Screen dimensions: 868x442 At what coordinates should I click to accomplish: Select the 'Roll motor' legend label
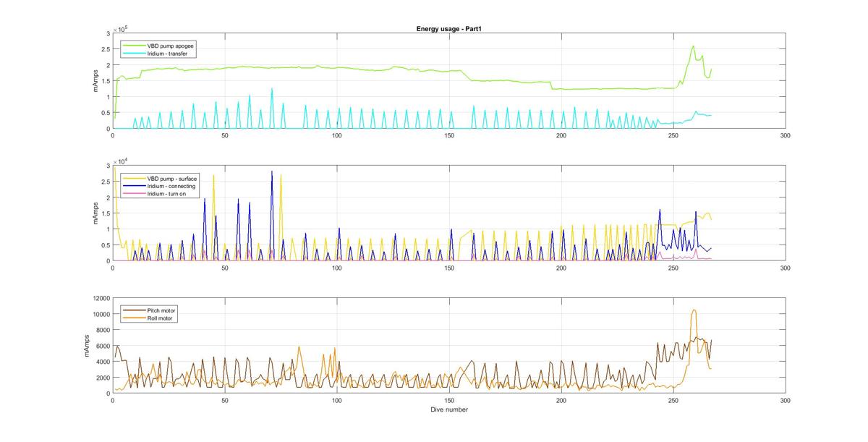[x=161, y=318]
